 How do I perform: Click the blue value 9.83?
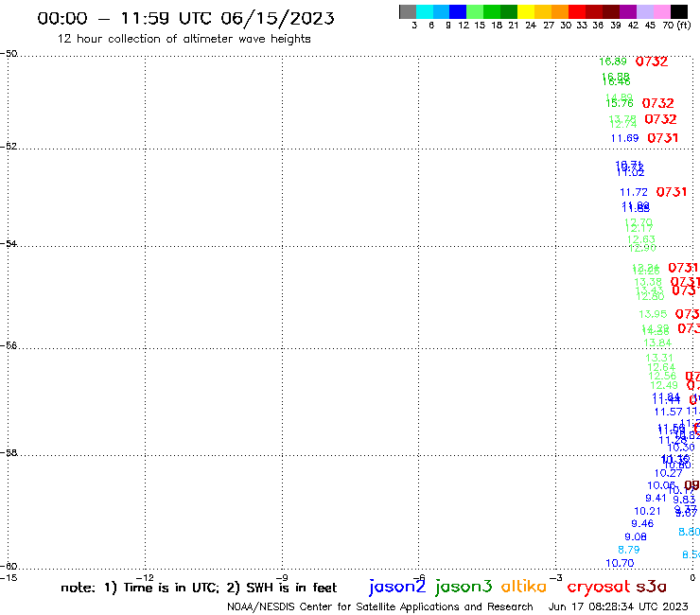pos(684,500)
